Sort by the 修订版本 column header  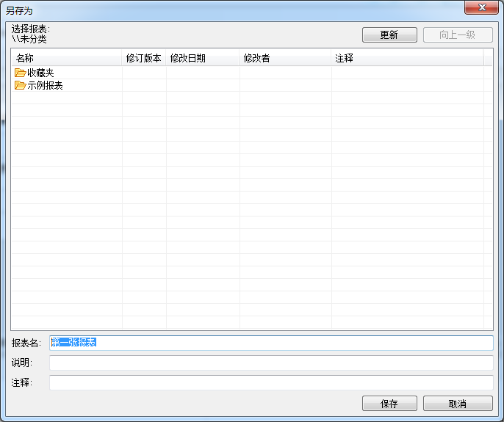click(x=144, y=58)
